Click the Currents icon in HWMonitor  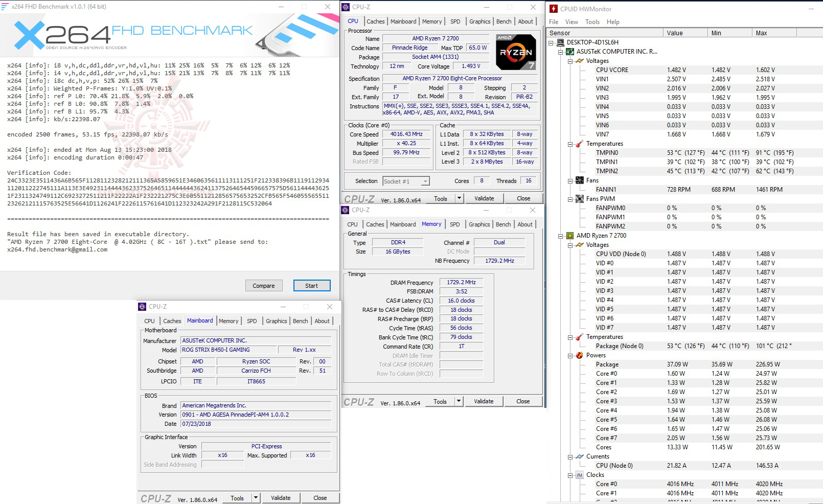[x=579, y=456]
